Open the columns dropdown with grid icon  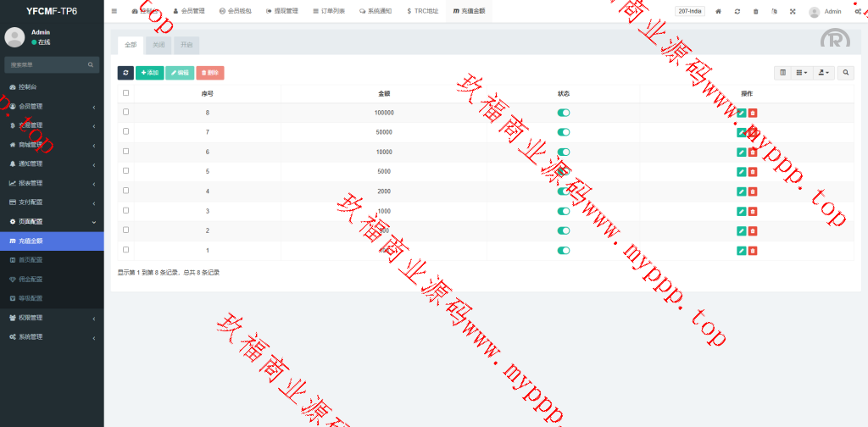pyautogui.click(x=801, y=73)
